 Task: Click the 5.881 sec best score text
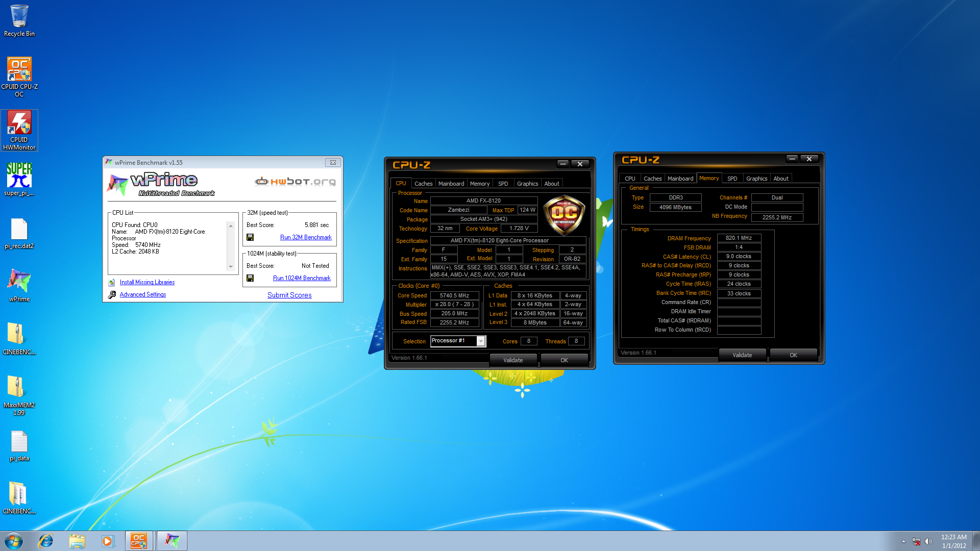point(316,225)
